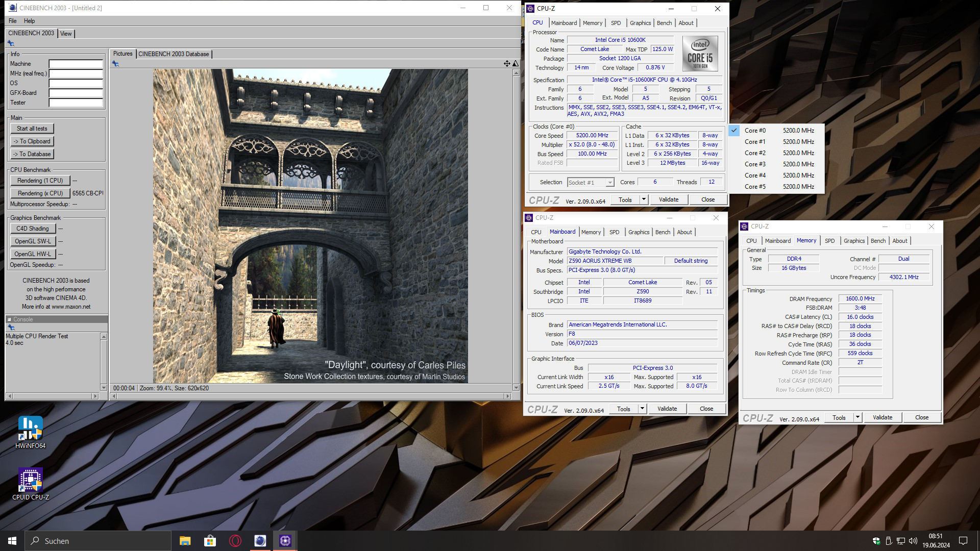Start OpenGL HW-L test
Screen dimensions: 980x551
33,254
